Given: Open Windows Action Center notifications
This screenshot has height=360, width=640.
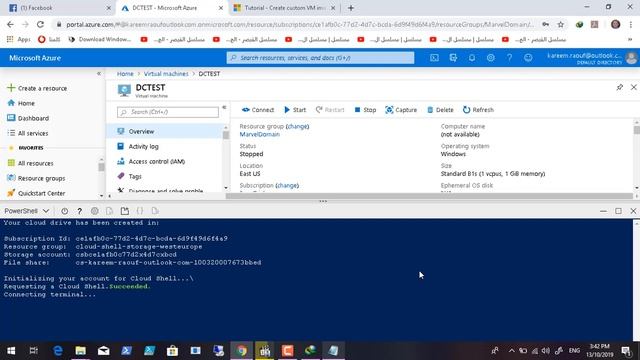Looking at the screenshot, I should pyautogui.click(x=627, y=351).
